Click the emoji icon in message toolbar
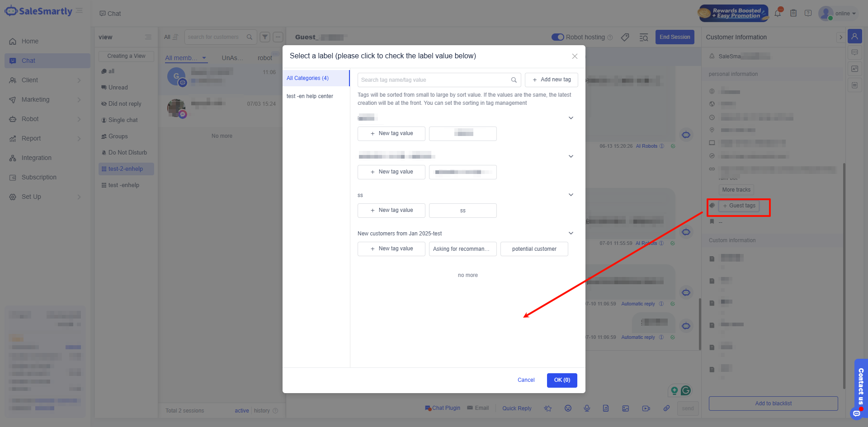This screenshot has height=427, width=868. tap(568, 408)
